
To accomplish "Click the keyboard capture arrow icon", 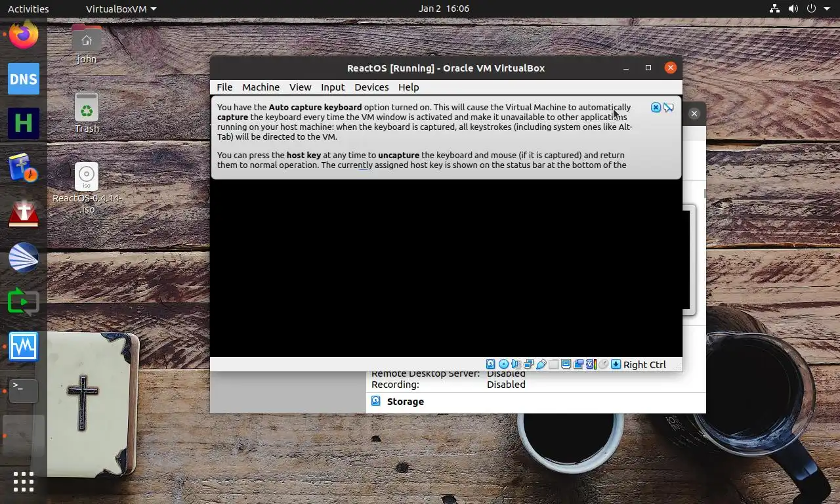I will (616, 364).
